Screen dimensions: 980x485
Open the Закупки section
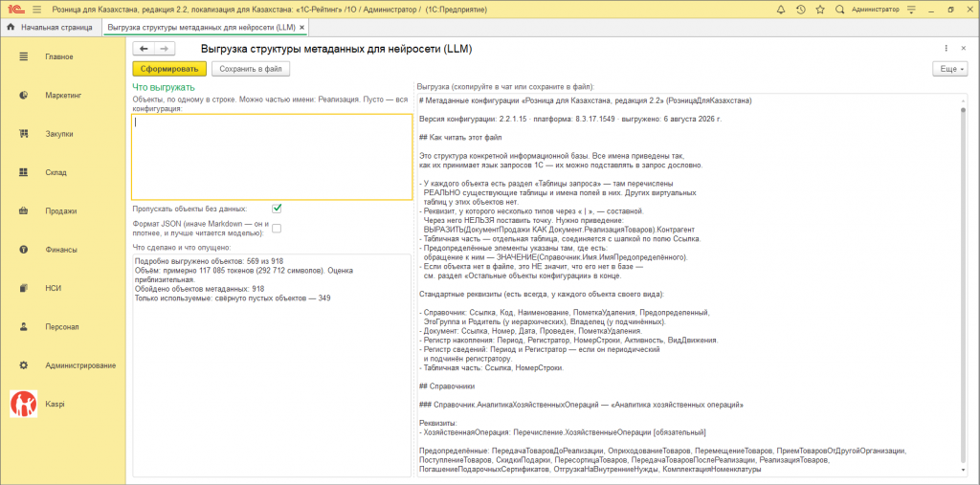point(59,134)
